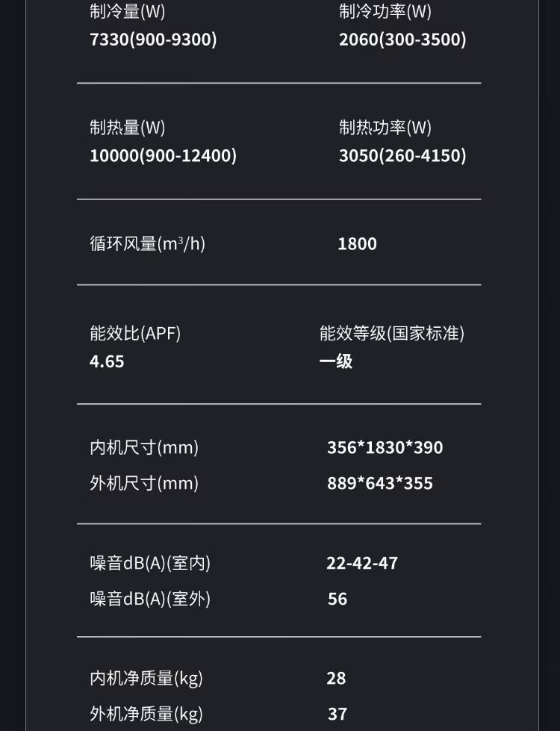This screenshot has height=731, width=560.
Task: Select the indoor noise value 22-42-47
Action: 362,563
